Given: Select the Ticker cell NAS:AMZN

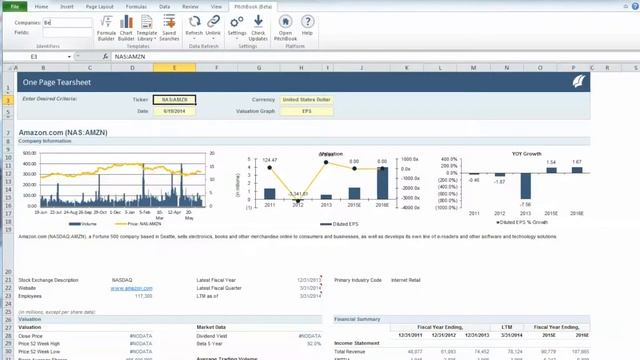Looking at the screenshot, I should pos(174,100).
